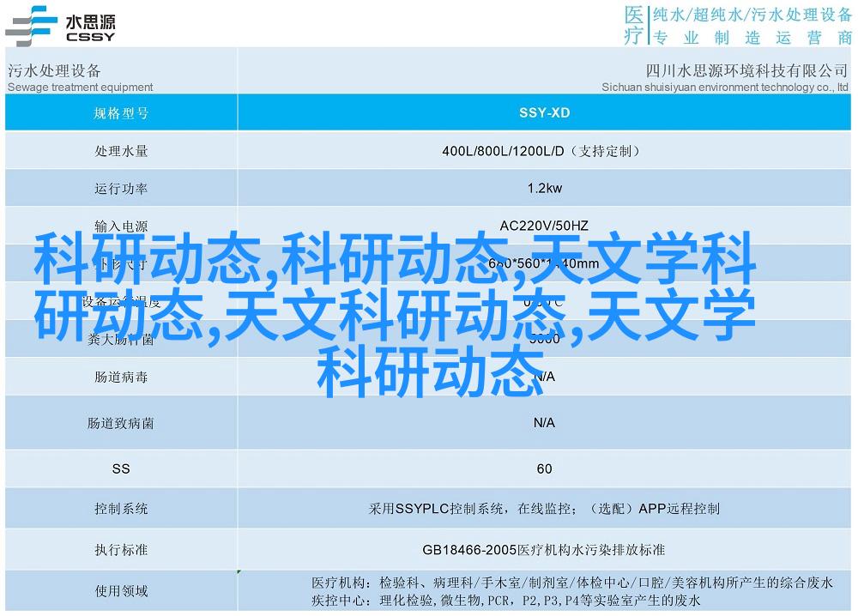Click the 医疗 badge in the top-right header
858x616 pixels.
click(x=633, y=25)
